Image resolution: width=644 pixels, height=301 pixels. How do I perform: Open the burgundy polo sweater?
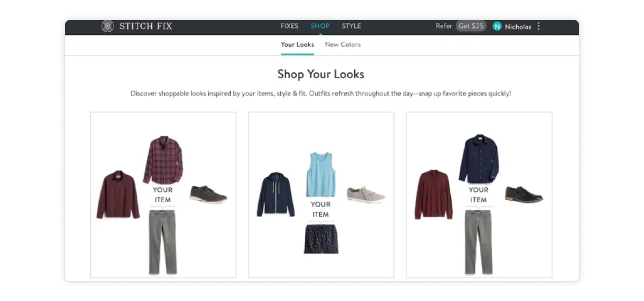click(434, 194)
